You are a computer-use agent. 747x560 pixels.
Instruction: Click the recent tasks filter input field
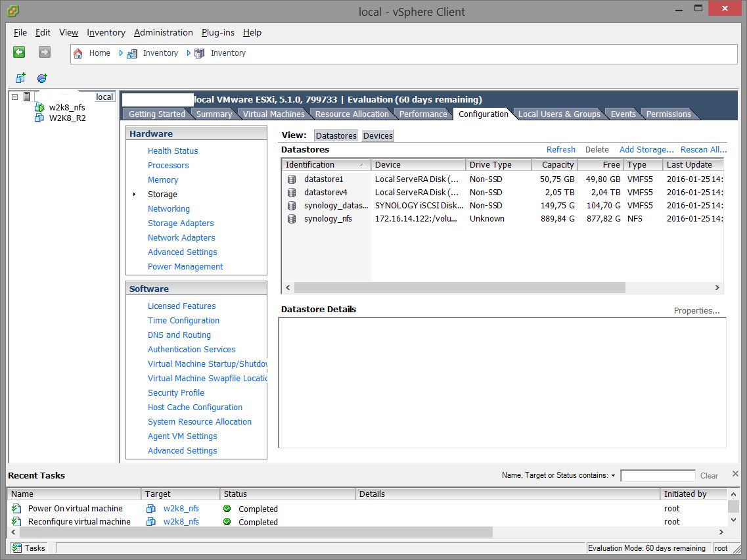(658, 476)
